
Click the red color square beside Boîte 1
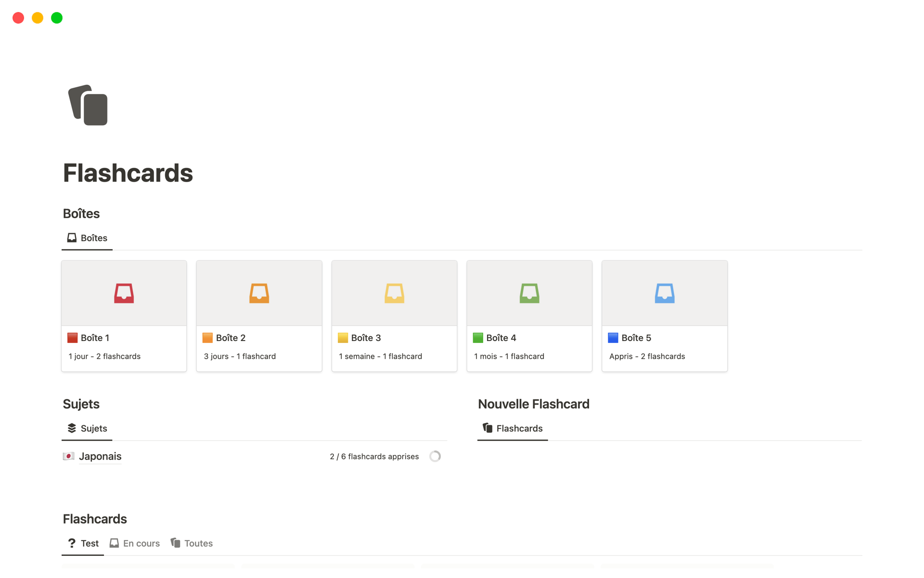click(72, 338)
